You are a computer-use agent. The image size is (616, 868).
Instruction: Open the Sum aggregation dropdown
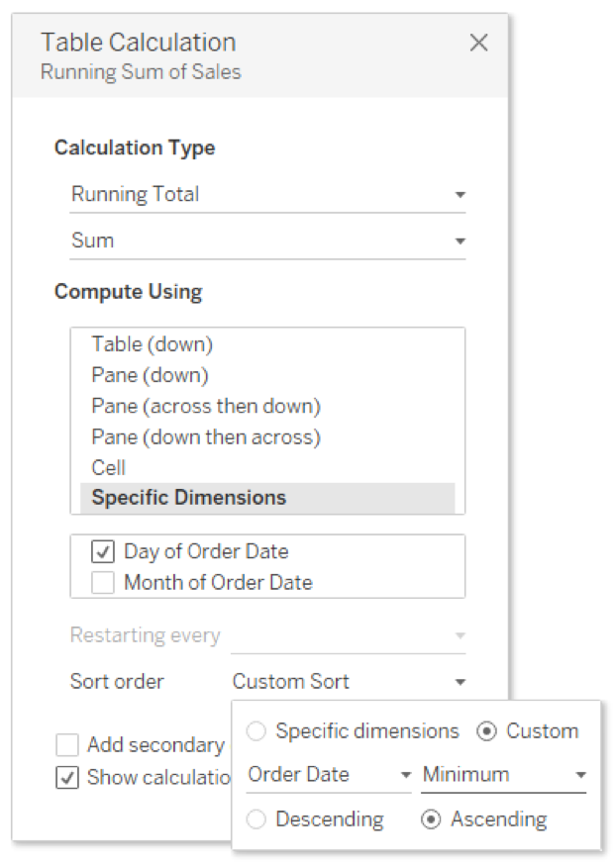(x=267, y=241)
